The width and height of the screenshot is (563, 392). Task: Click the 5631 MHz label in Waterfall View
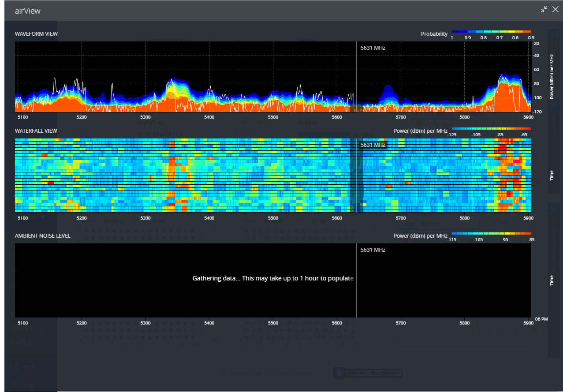click(x=373, y=145)
